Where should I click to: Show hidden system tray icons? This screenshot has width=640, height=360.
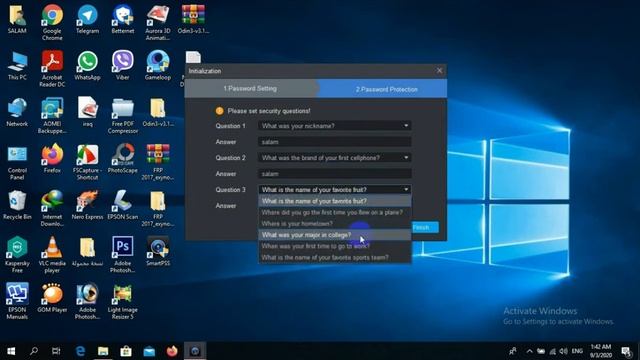tap(529, 351)
